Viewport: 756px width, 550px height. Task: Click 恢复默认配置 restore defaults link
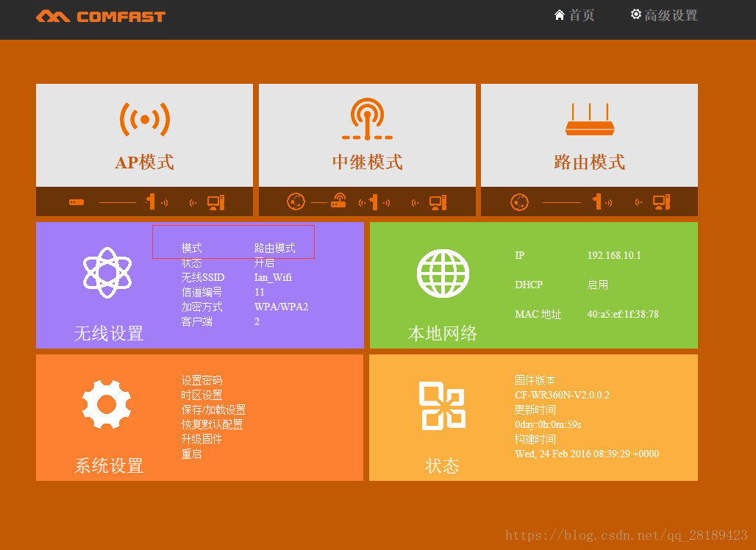coord(212,424)
